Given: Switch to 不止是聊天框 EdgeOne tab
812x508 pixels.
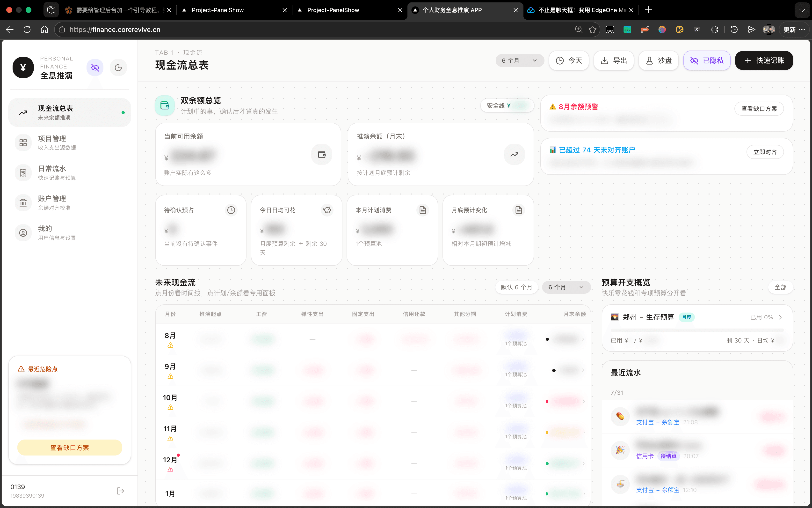Looking at the screenshot, I should pyautogui.click(x=580, y=10).
